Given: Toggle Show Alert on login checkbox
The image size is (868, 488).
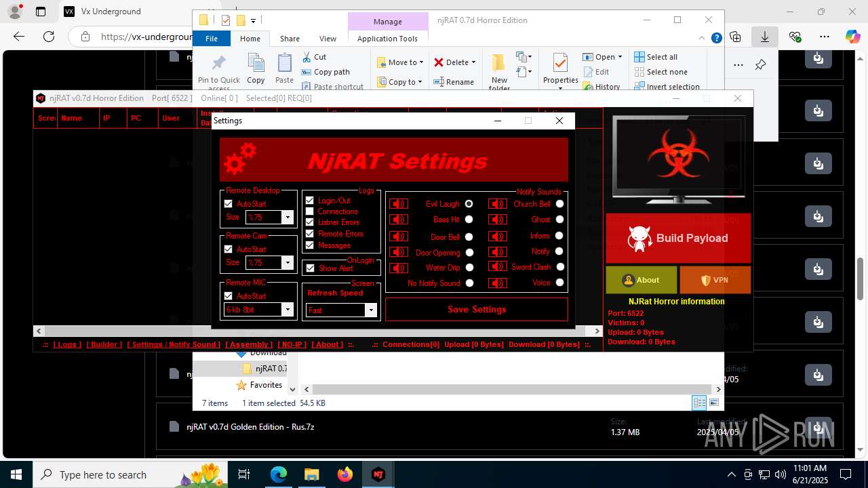Looking at the screenshot, I should [310, 268].
